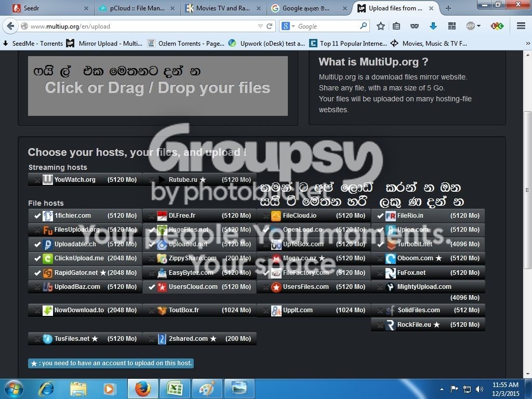Launch Internet Explorer from taskbar
The image size is (532, 399).
46,389
